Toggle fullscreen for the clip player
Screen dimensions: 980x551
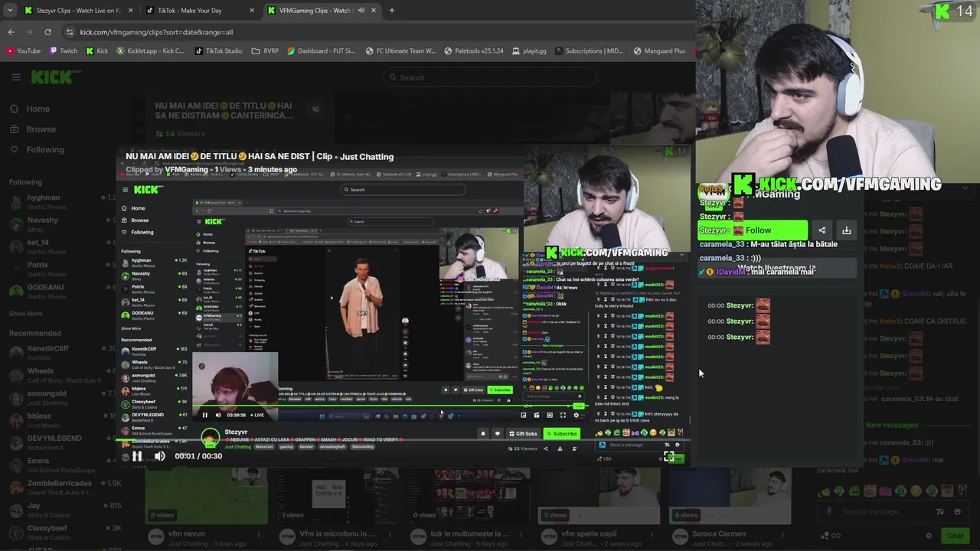669,456
